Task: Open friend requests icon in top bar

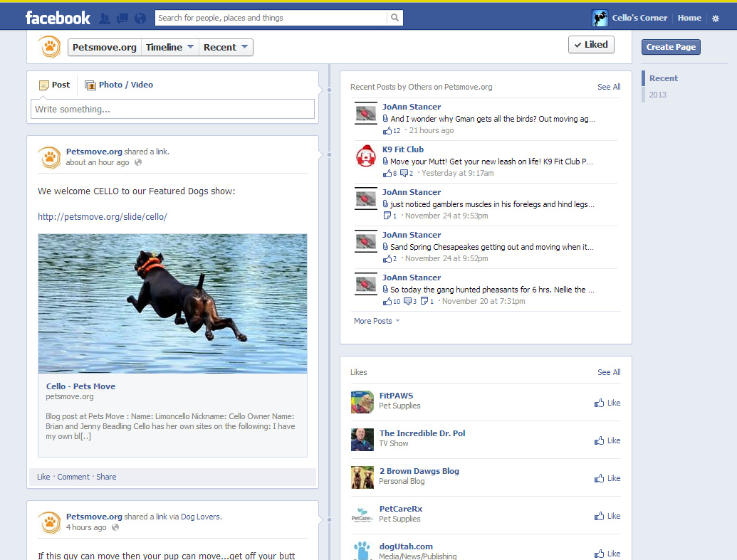Action: coord(105,19)
